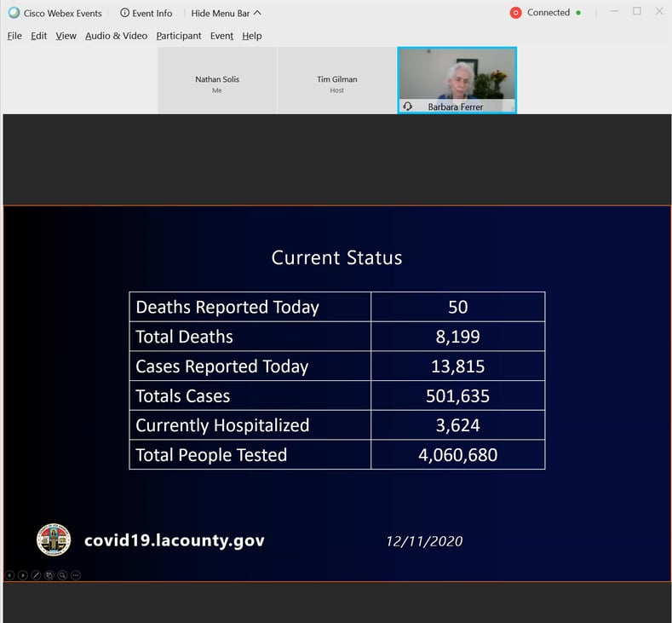
Task: Click the Cases Reported Today label
Action: 222,366
